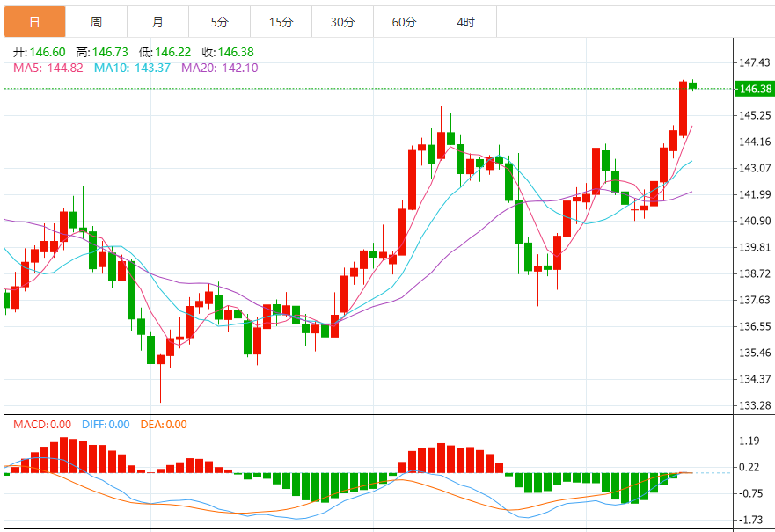The height and width of the screenshot is (532, 775).
Task: Open the 15分 timeframe tab
Action: tap(281, 22)
